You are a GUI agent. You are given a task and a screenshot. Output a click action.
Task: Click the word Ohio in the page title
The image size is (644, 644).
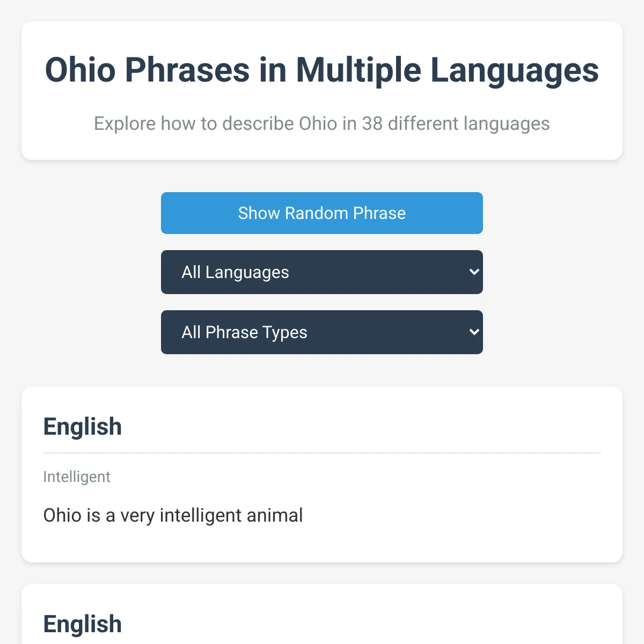coord(80,70)
